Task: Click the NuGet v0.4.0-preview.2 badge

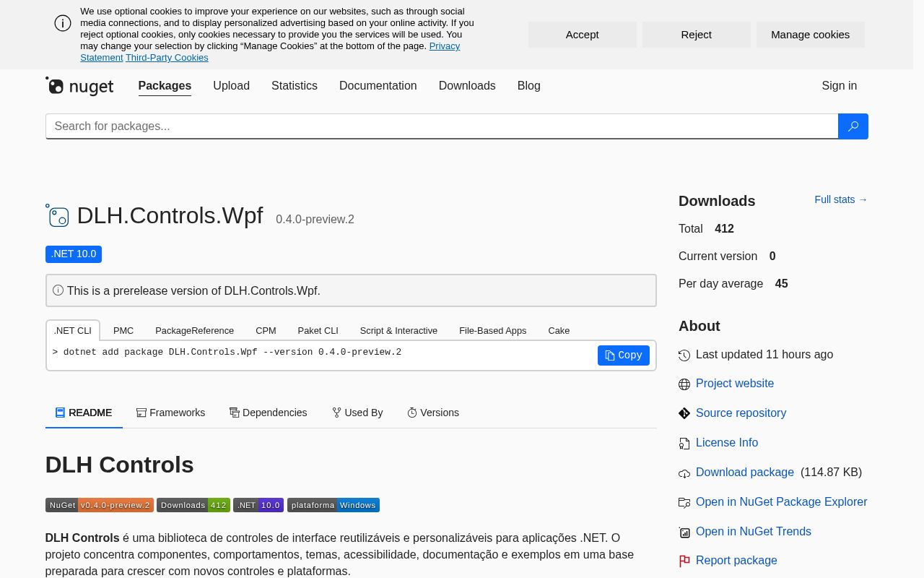Action: (100, 505)
